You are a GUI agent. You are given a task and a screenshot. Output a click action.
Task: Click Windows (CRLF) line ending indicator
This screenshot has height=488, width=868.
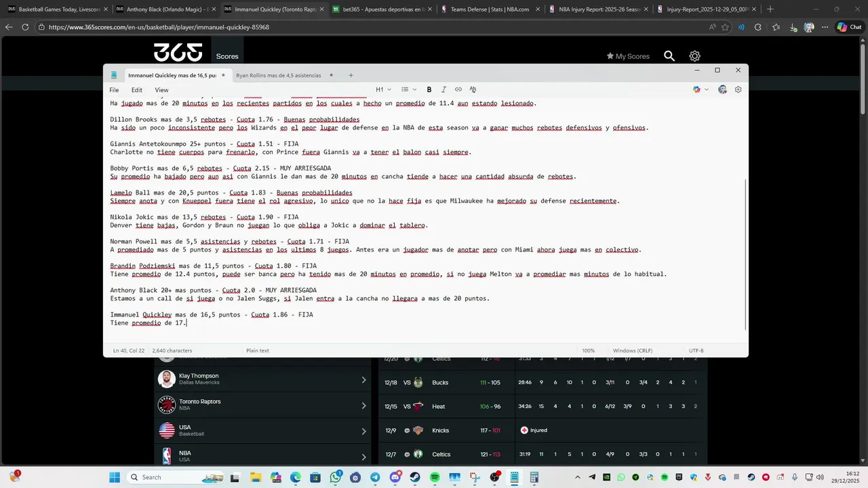point(632,350)
